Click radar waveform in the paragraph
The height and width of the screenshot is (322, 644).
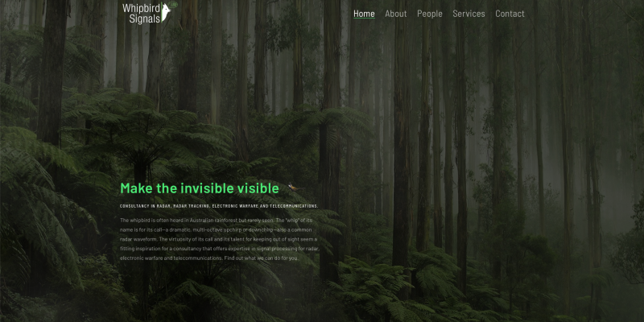pyautogui.click(x=138, y=239)
